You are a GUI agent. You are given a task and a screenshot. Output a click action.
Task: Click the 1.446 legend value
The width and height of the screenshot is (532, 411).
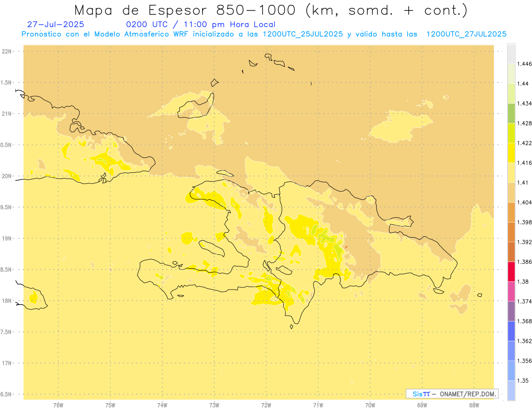point(524,64)
